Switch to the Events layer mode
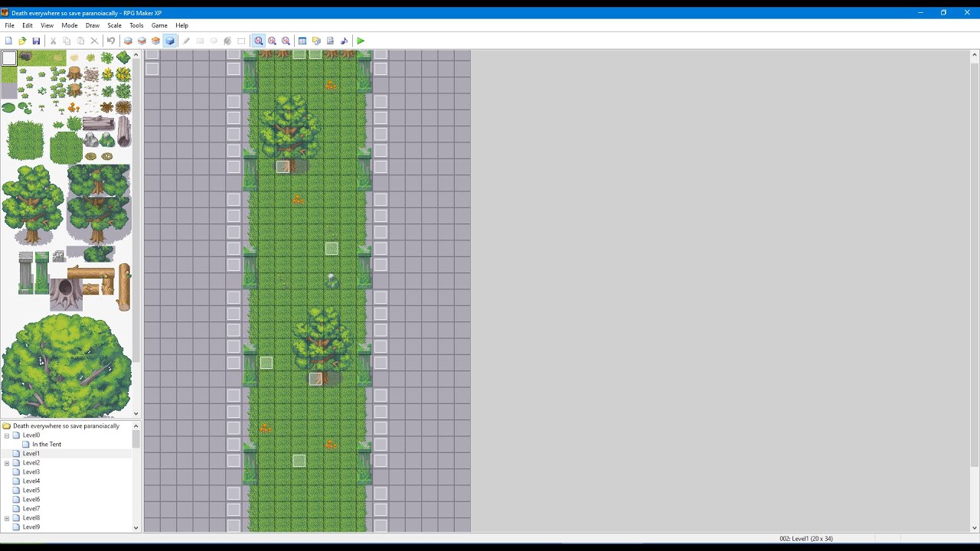This screenshot has width=980, height=551. (170, 41)
